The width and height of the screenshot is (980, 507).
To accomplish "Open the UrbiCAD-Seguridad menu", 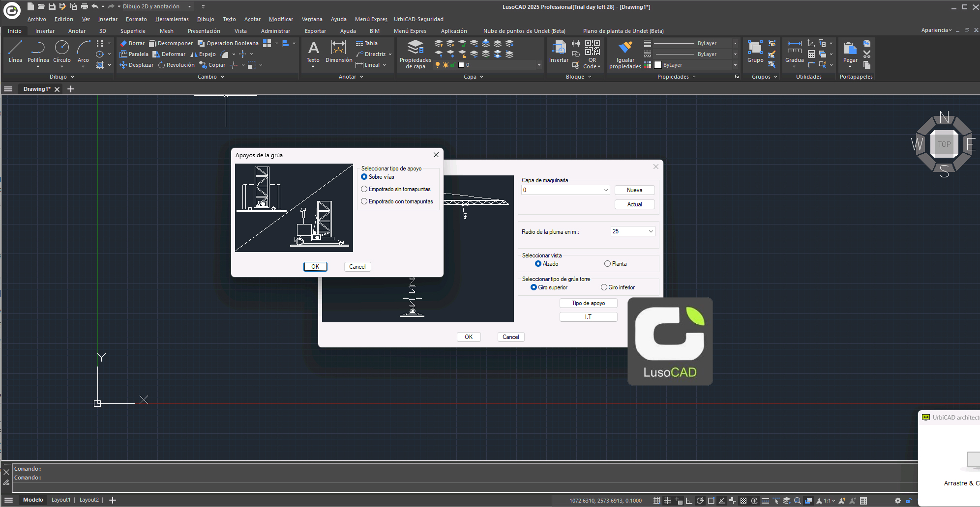I will point(418,19).
